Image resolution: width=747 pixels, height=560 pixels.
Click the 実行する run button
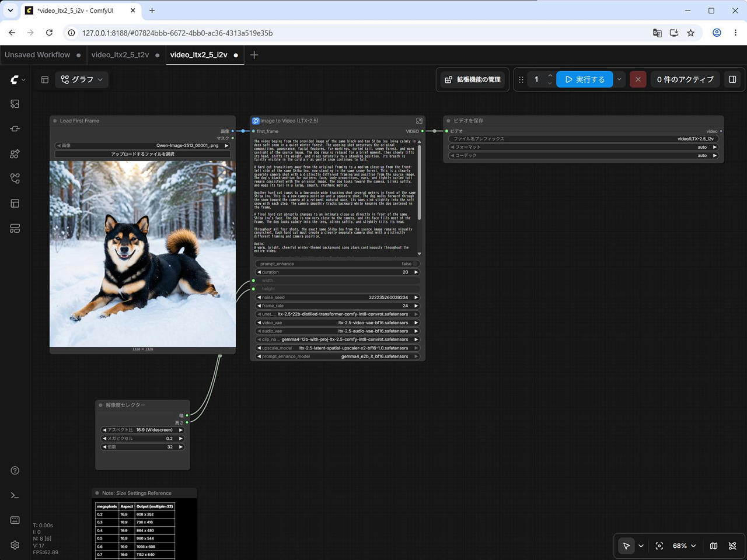tap(585, 79)
